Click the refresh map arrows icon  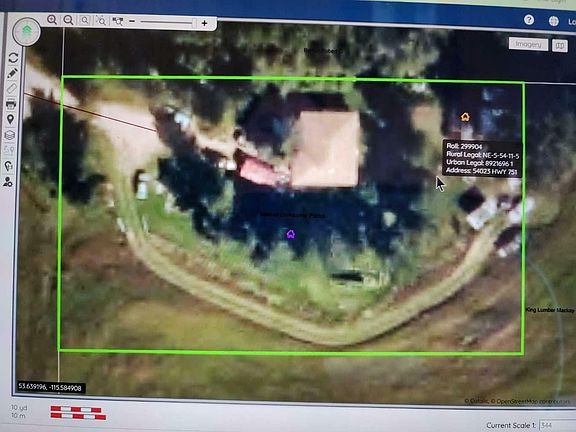point(13,58)
